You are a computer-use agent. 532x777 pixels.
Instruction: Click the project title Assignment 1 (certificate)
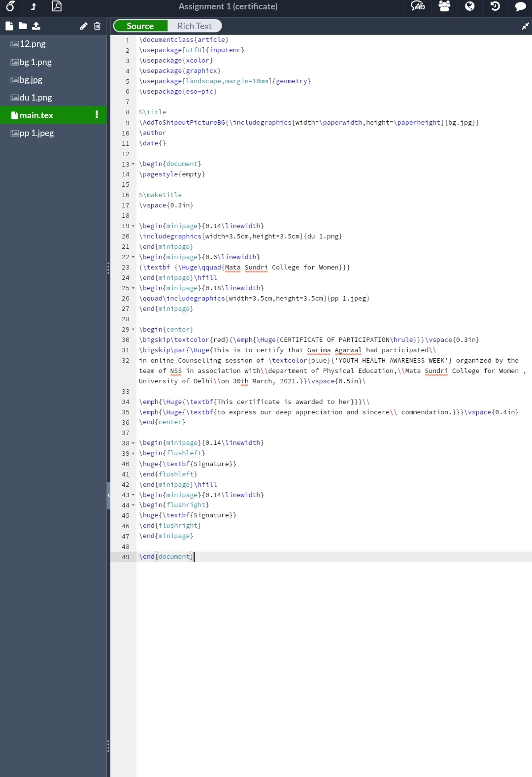[x=228, y=6]
